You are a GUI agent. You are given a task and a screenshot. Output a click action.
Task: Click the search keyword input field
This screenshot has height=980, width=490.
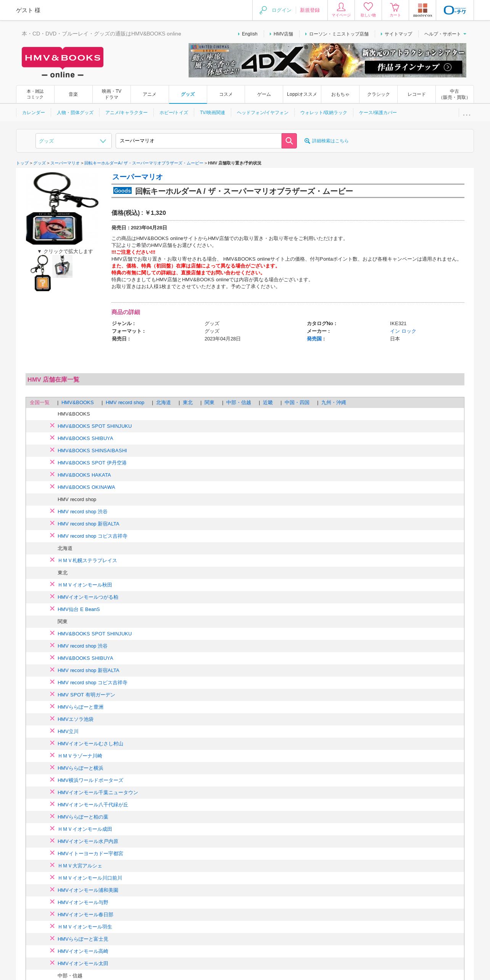[x=198, y=141]
